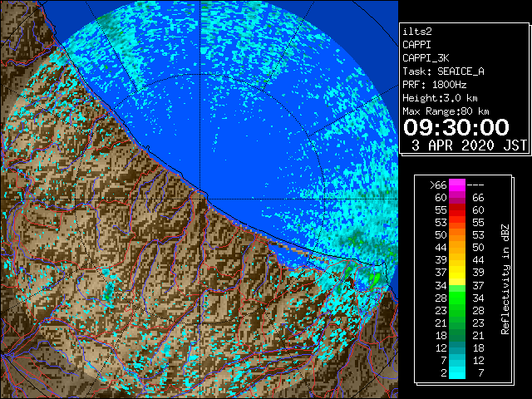Pick the red 55-60 dBZ swatch

click(x=457, y=210)
